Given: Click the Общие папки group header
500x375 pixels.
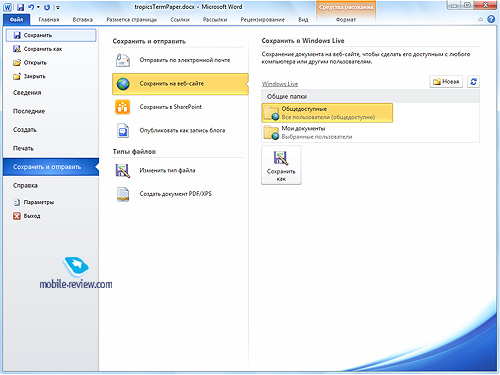Looking at the screenshot, I should pos(370,96).
